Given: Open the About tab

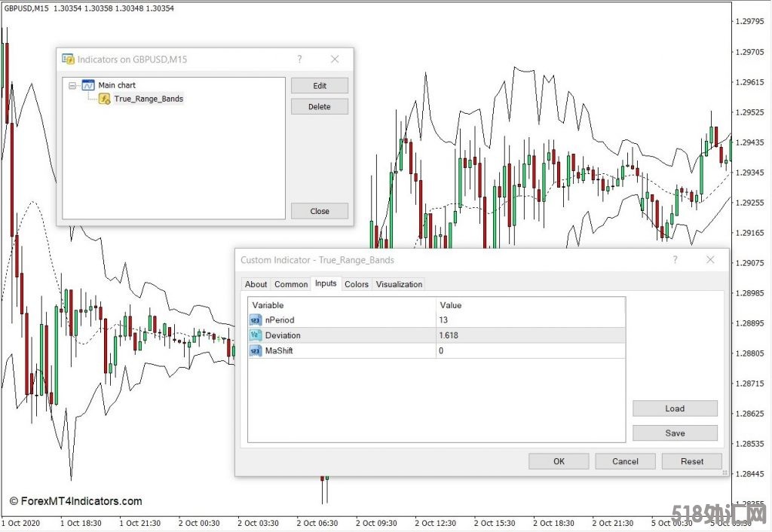Looking at the screenshot, I should point(256,284).
